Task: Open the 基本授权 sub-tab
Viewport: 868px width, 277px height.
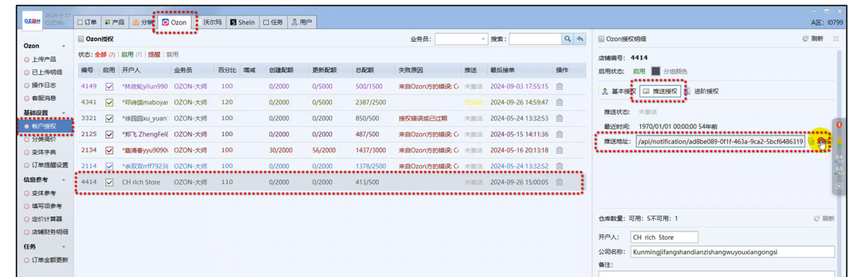Action: pyautogui.click(x=618, y=91)
